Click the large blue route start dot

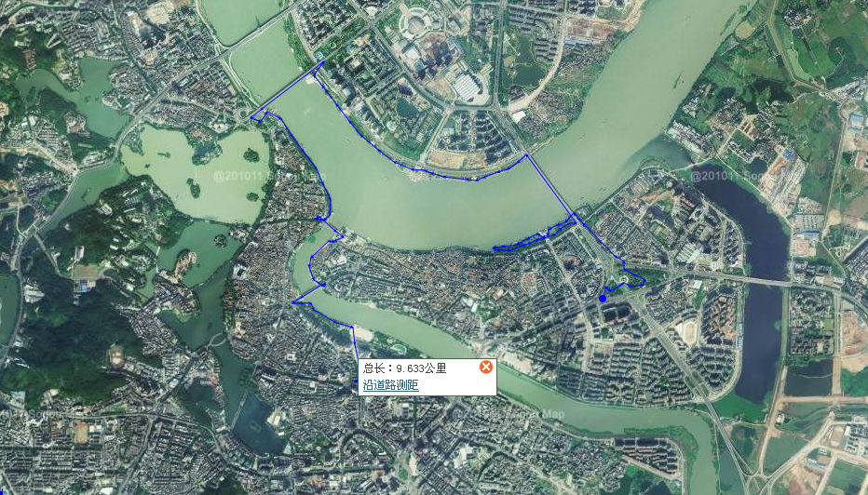point(603,299)
